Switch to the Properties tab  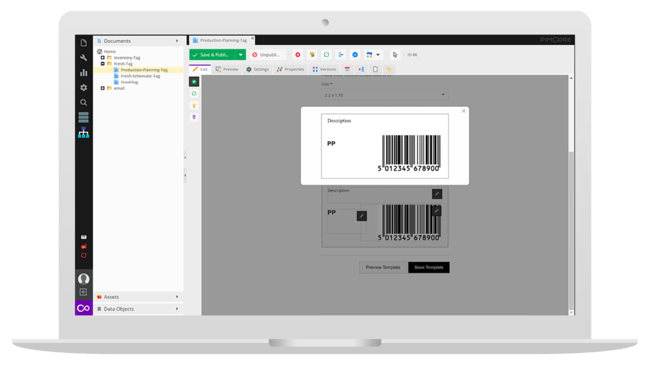[291, 69]
